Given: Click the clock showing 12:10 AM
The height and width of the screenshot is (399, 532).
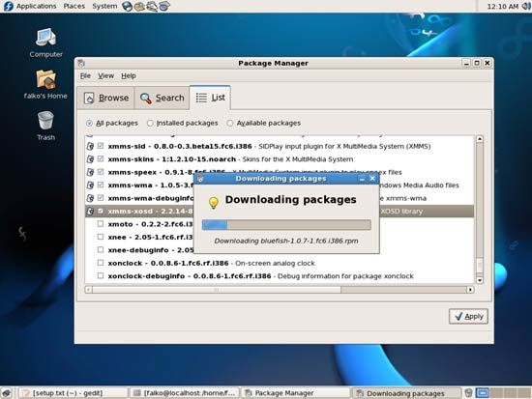Looking at the screenshot, I should [502, 6].
